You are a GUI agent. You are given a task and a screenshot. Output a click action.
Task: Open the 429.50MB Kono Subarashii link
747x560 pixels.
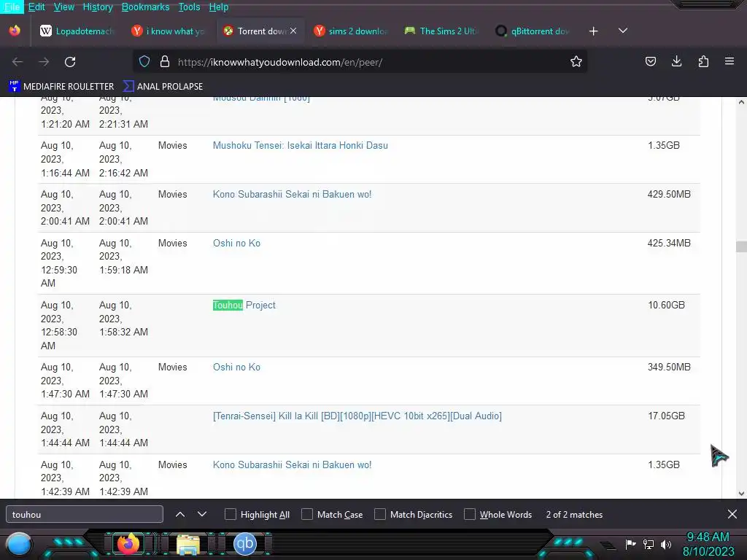click(x=292, y=194)
